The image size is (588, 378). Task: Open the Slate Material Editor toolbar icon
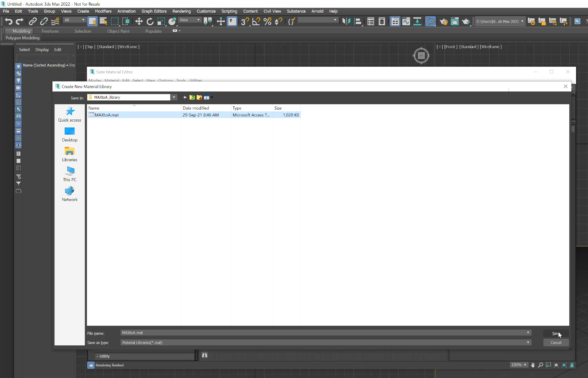click(430, 21)
